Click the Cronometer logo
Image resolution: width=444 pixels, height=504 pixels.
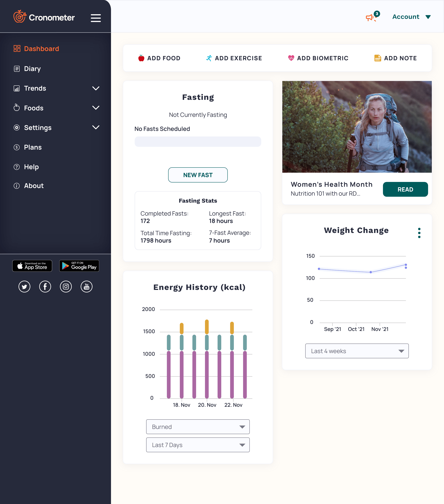pos(44,17)
